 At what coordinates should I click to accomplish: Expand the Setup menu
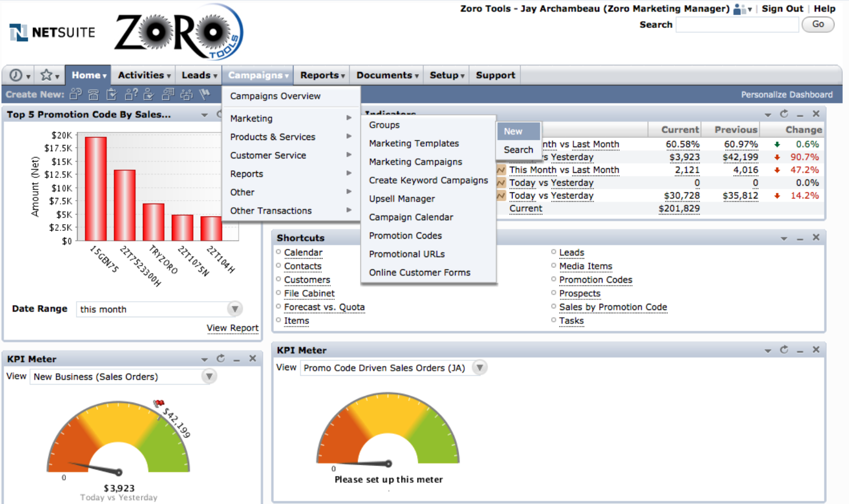pyautogui.click(x=446, y=75)
